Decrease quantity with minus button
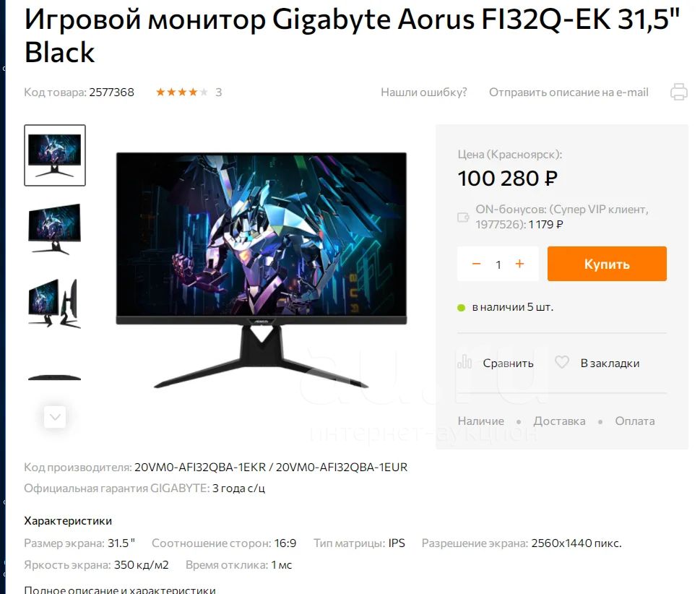700x594 pixels. pos(476,264)
